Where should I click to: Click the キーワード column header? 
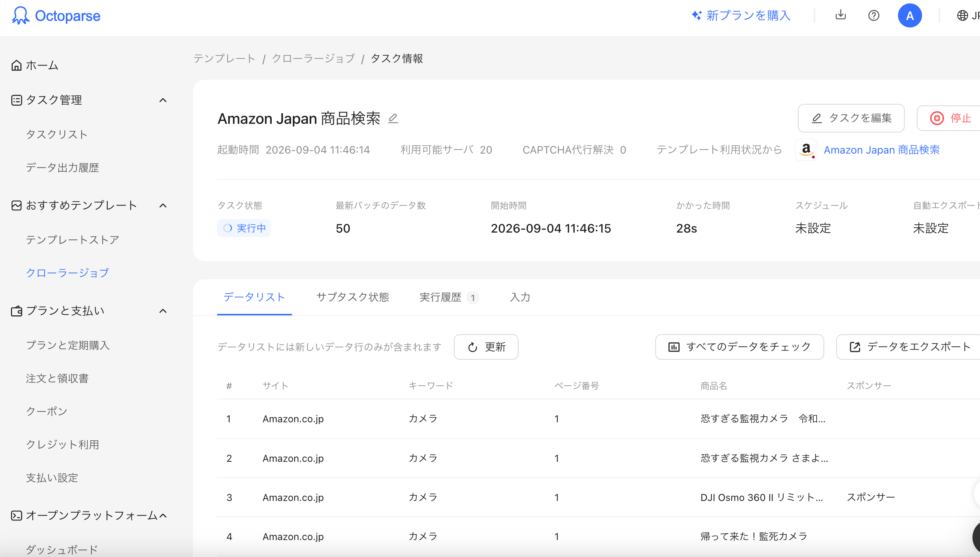(x=431, y=386)
